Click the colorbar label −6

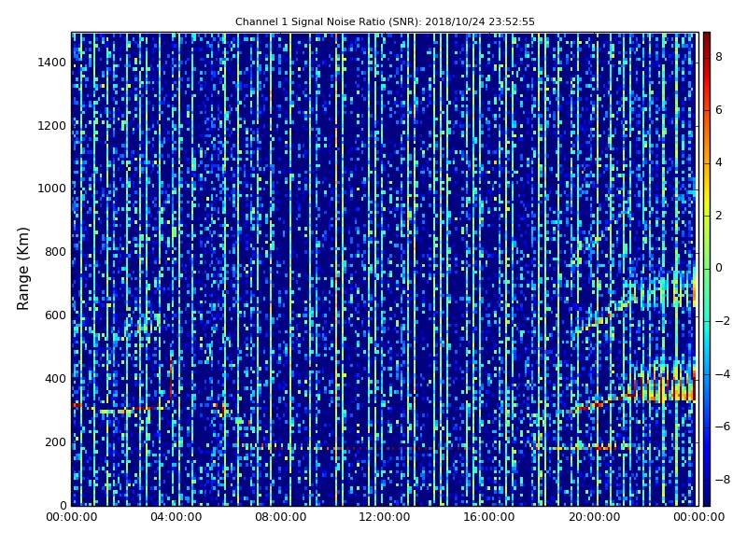click(x=723, y=427)
